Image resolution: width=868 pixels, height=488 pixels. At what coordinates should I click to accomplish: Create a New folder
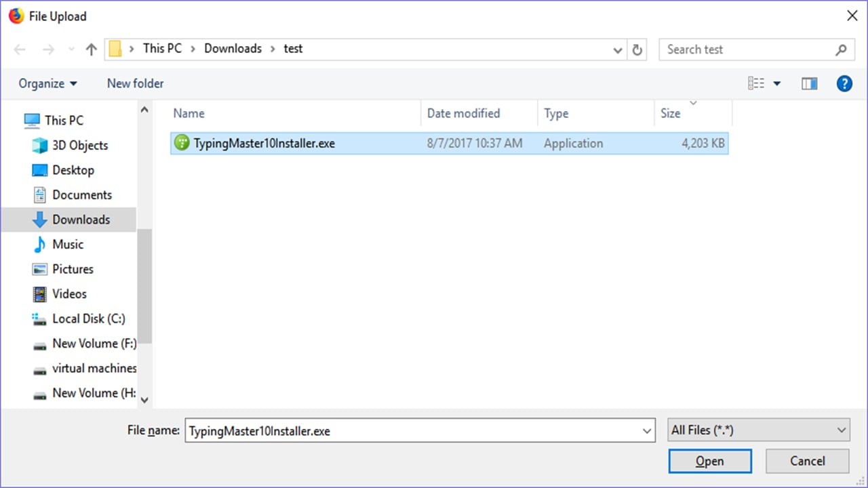[x=135, y=83]
